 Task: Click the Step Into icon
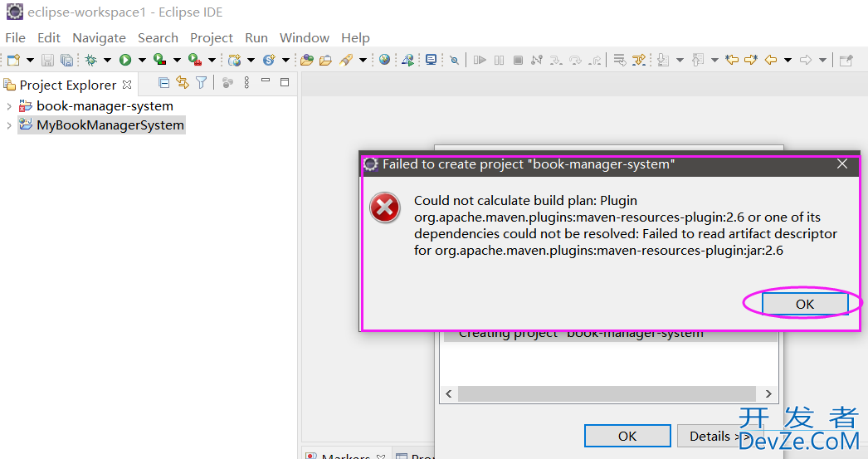pos(556,60)
